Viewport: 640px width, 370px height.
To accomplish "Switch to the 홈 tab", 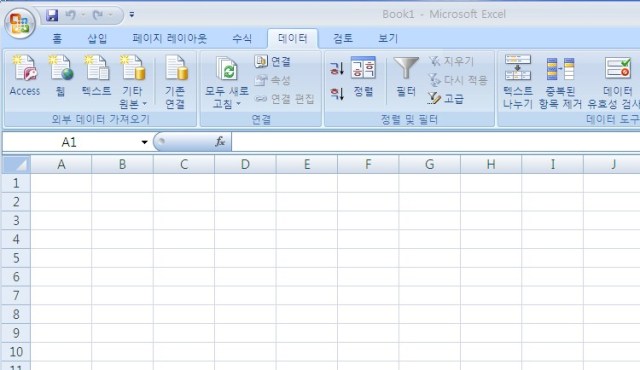I will coord(57,39).
